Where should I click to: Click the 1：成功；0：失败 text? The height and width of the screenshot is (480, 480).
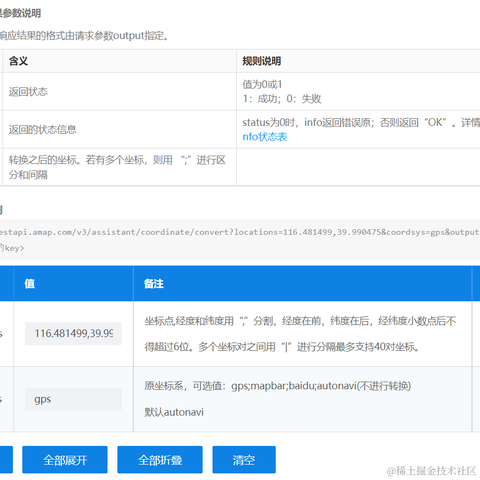[x=282, y=99]
